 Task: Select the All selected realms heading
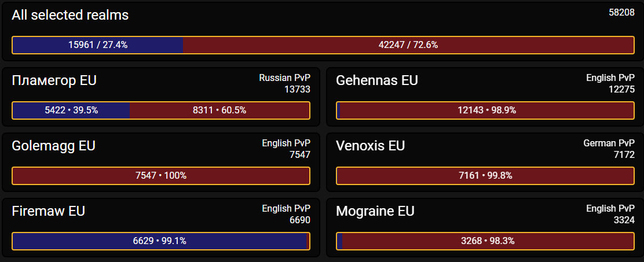click(70, 15)
